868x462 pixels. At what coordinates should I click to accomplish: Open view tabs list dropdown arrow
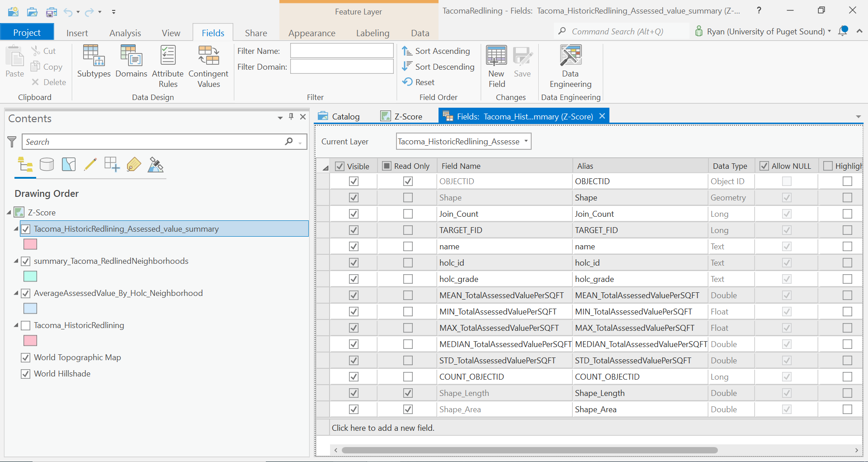coord(858,117)
